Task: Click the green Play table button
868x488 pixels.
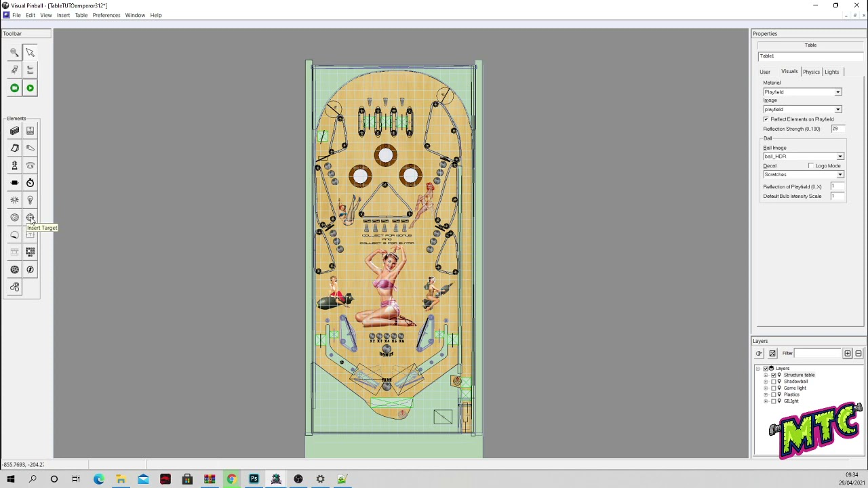Action: tap(30, 87)
